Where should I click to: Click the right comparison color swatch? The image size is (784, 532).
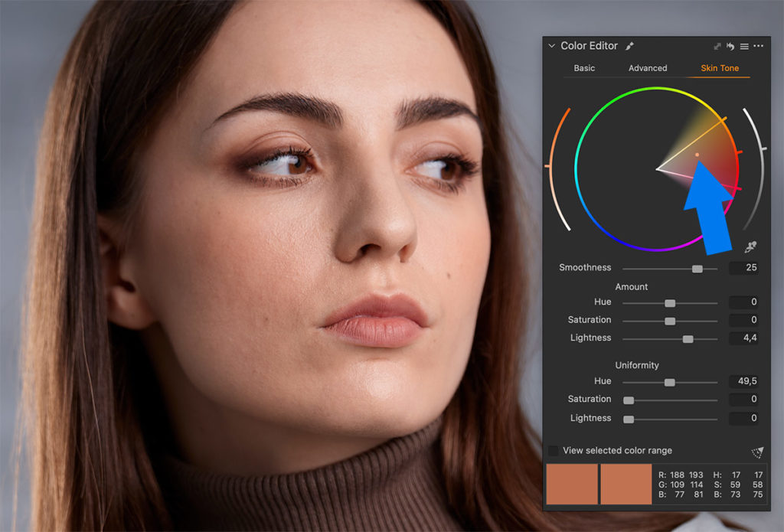626,485
